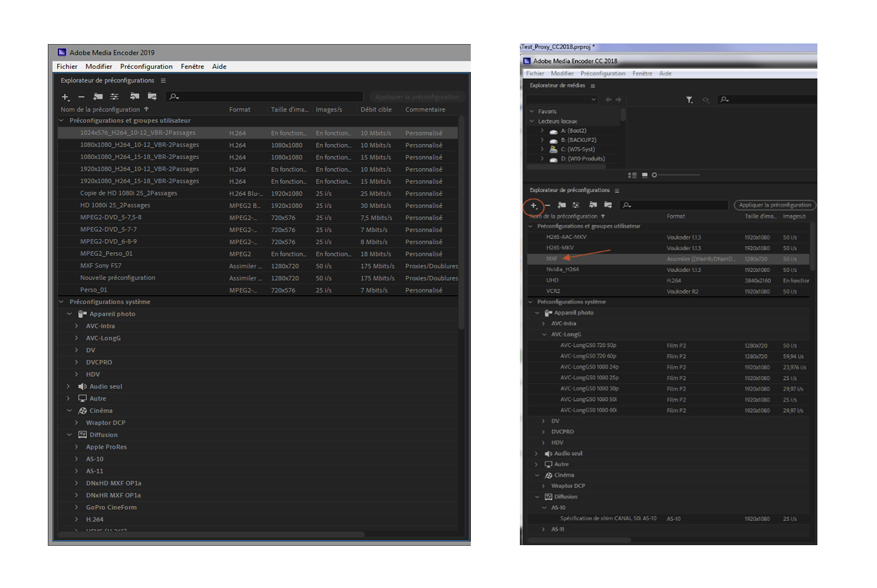Open Préconfiguration menu in CC 2018 window
Image resolution: width=877 pixels, height=588 pixels.
603,73
